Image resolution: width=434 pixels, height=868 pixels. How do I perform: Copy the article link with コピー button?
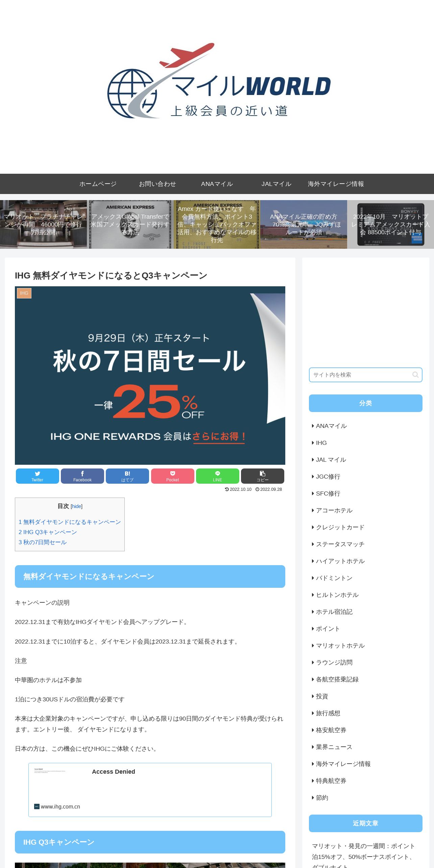pyautogui.click(x=263, y=476)
